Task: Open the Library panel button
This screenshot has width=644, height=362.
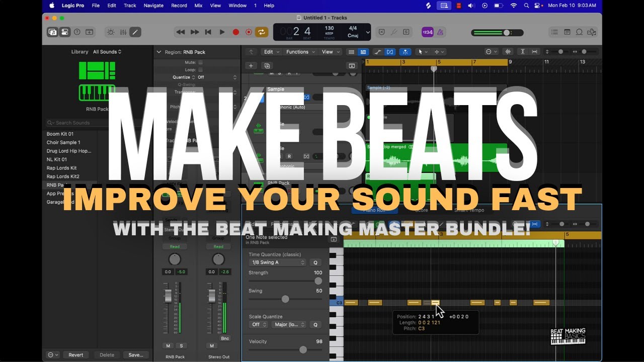Action: coord(52,32)
